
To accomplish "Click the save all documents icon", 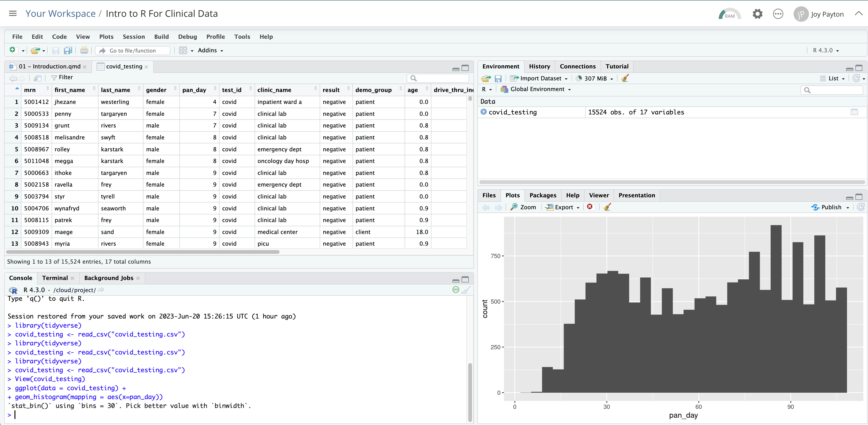I will pos(68,51).
